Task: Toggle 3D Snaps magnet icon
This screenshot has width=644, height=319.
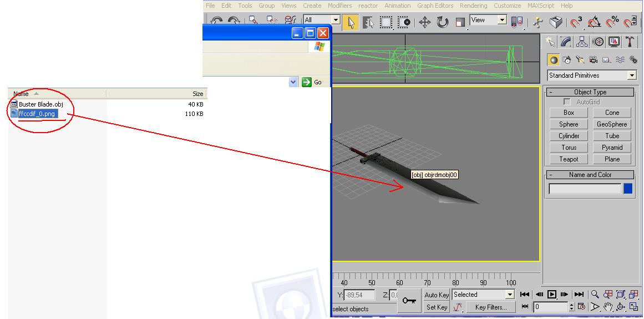Action: tap(576, 22)
